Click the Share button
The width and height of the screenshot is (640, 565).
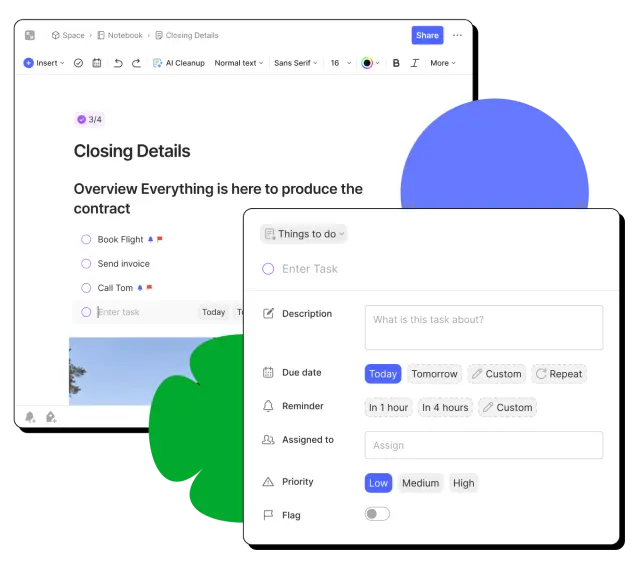[x=427, y=35]
